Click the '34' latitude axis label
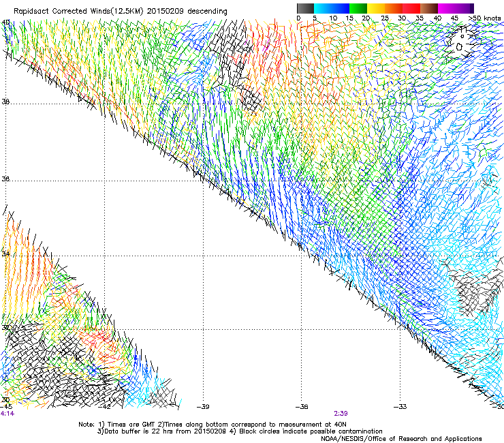 click(x=5, y=254)
